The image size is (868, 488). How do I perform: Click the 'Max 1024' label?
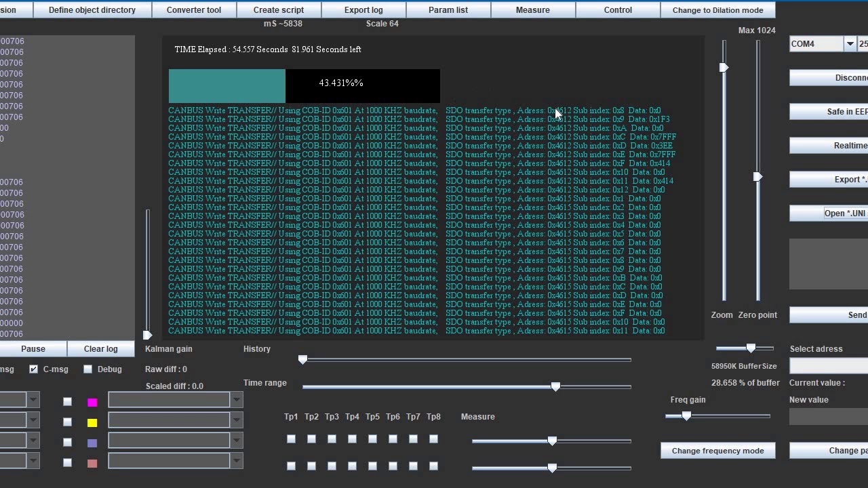click(757, 30)
